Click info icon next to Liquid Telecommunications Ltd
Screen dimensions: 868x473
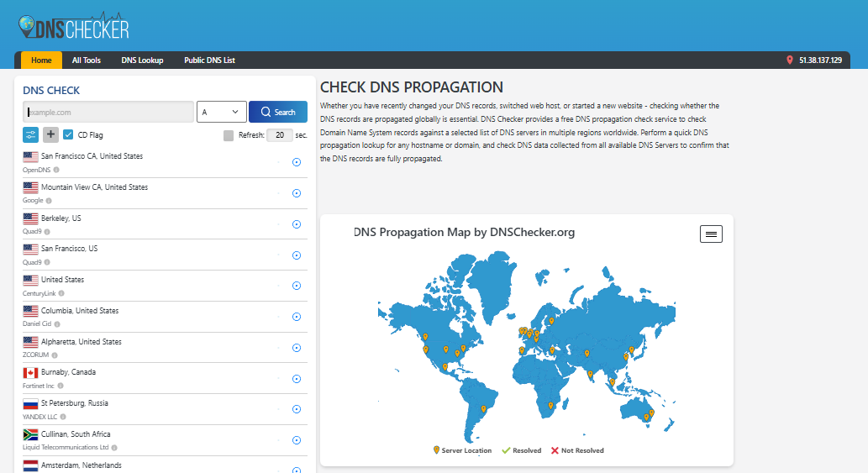click(114, 448)
